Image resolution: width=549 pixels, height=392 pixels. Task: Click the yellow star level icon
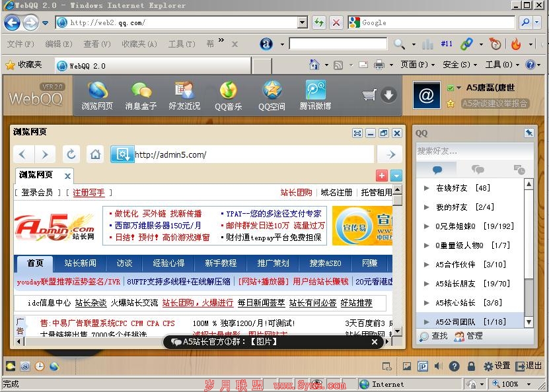click(451, 103)
